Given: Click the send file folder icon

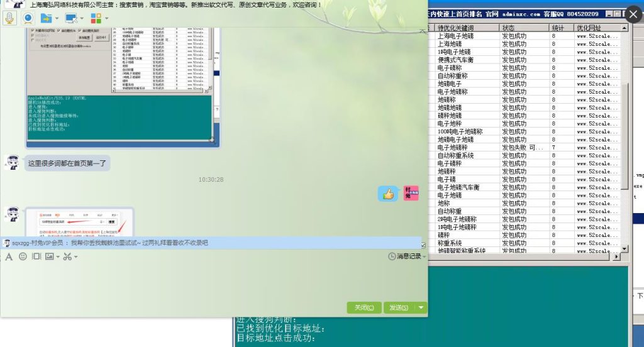Looking at the screenshot, I should pyautogui.click(x=46, y=18).
